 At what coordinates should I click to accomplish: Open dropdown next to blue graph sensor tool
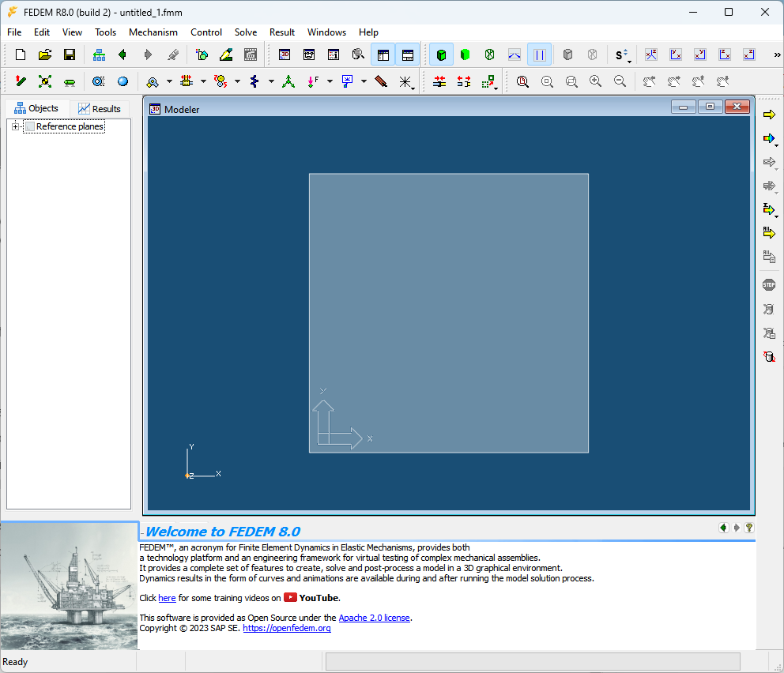click(364, 81)
